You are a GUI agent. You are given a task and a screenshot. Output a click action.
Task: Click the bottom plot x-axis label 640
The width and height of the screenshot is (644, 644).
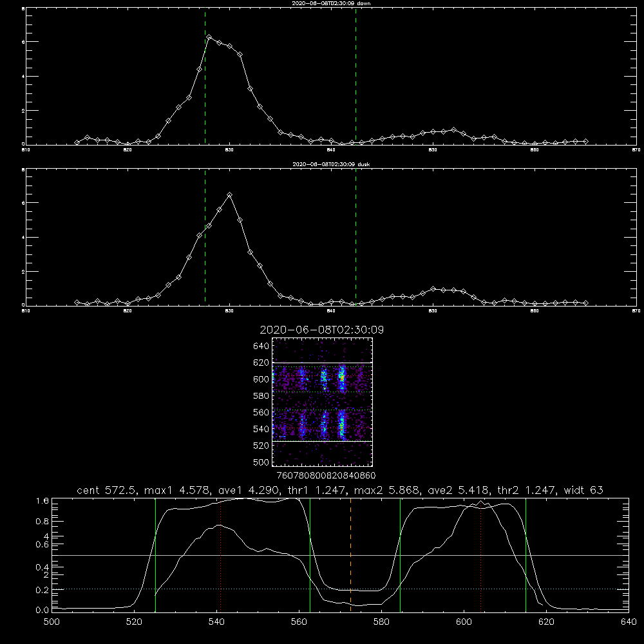[x=629, y=622]
